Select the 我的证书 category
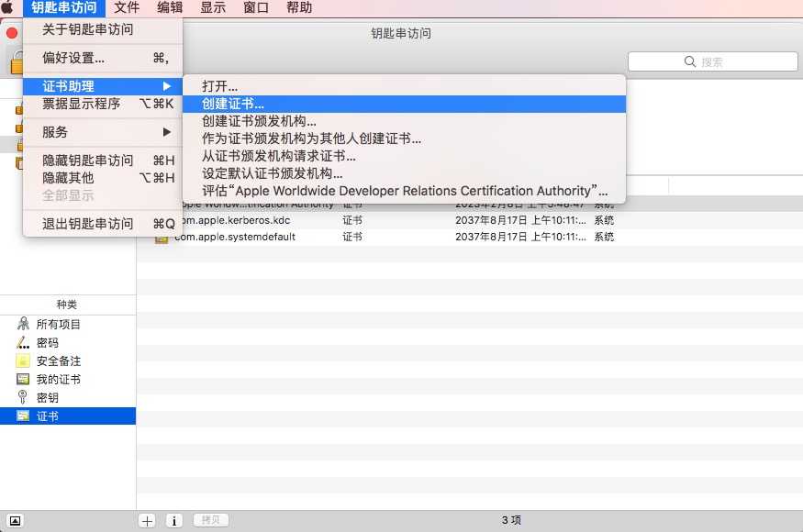The height and width of the screenshot is (532, 803). [x=68, y=380]
